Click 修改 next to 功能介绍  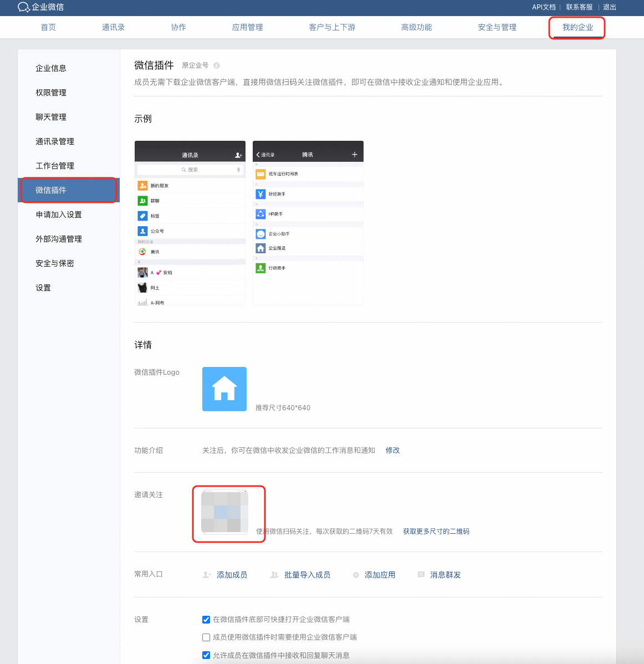[392, 450]
